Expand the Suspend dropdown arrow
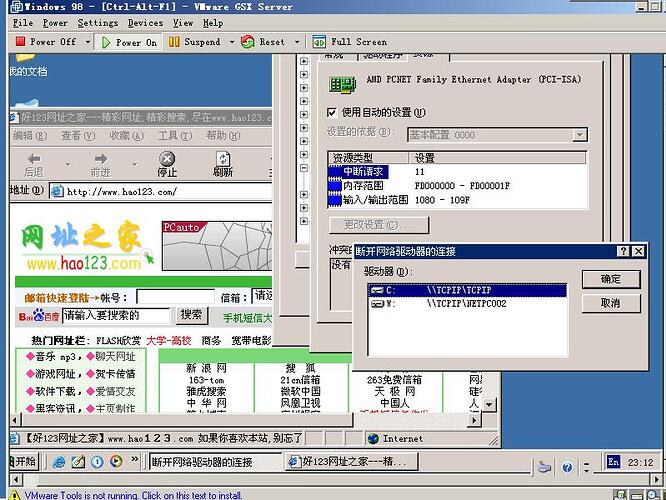666x500 pixels. pyautogui.click(x=232, y=42)
